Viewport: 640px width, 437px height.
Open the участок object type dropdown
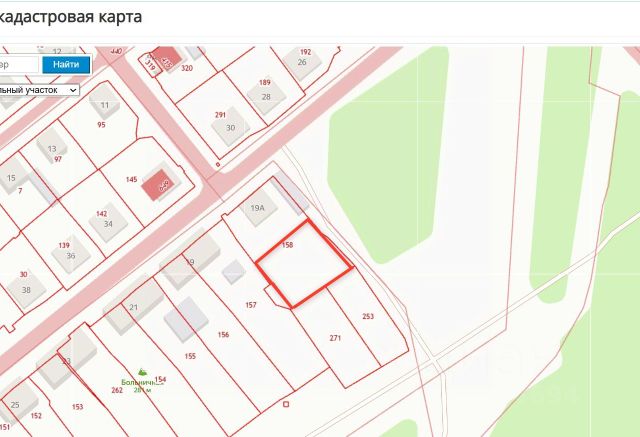pyautogui.click(x=39, y=90)
